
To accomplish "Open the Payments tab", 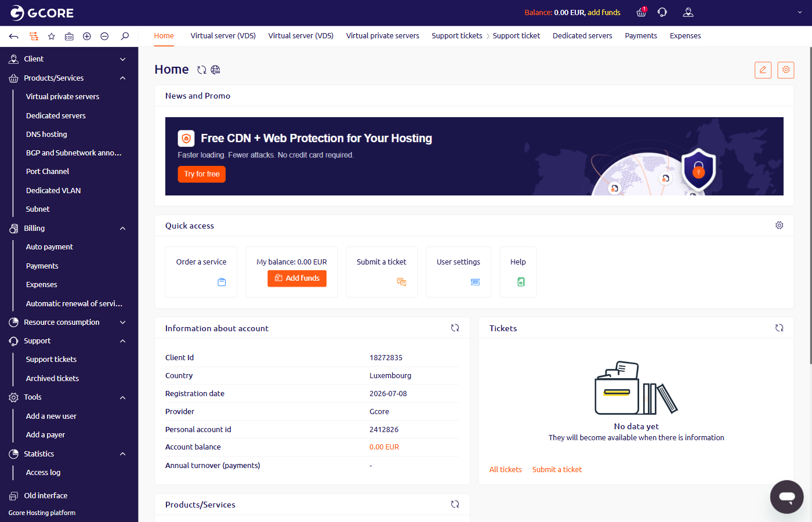I will [641, 36].
